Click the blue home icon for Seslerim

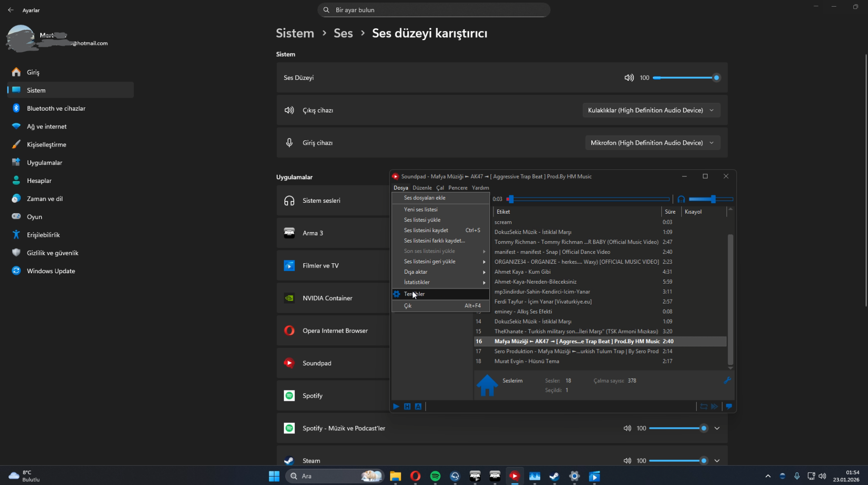[x=487, y=385]
